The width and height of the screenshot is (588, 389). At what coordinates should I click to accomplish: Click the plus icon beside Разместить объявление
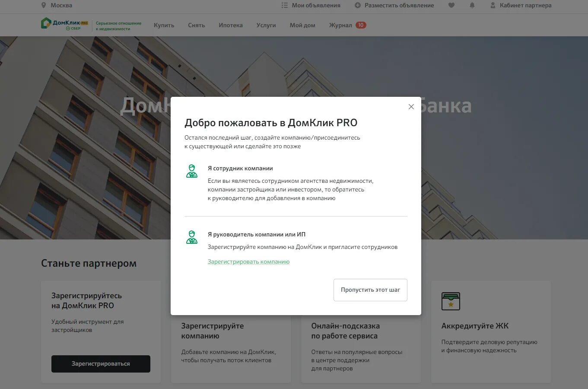[x=358, y=5]
